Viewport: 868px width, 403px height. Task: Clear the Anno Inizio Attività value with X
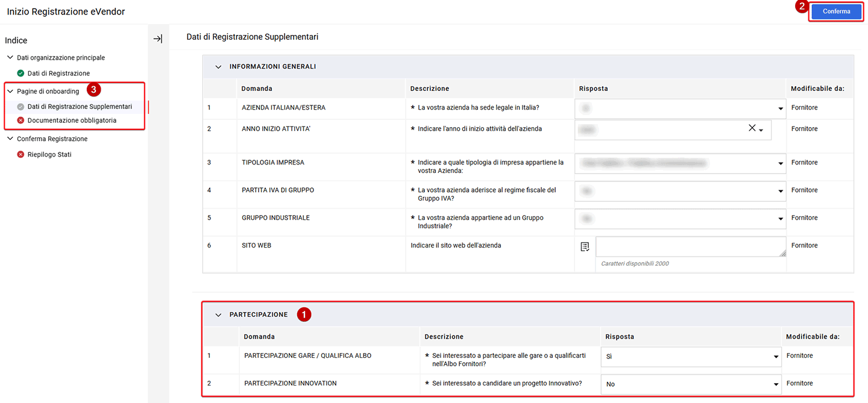[752, 128]
